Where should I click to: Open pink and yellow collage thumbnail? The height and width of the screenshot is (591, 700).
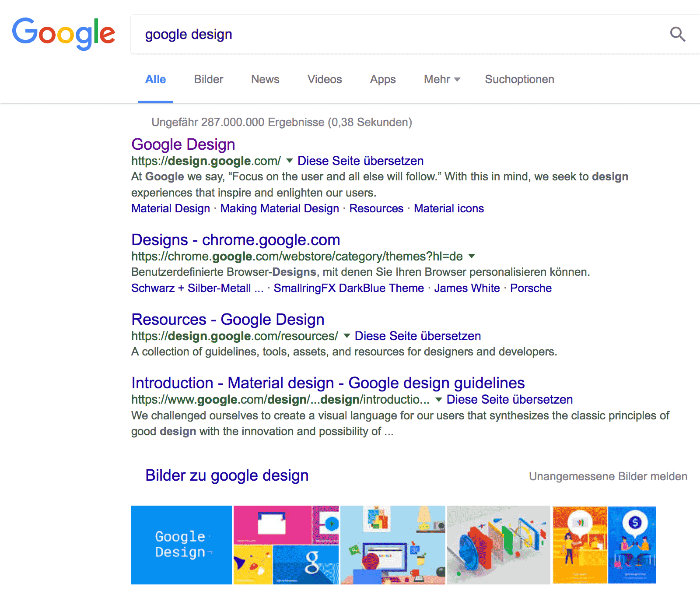(286, 545)
